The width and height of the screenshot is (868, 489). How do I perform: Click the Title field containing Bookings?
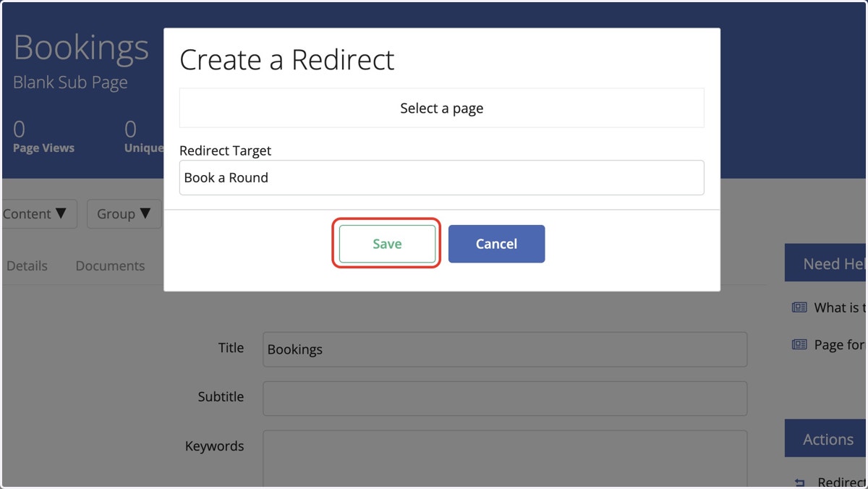coord(504,349)
